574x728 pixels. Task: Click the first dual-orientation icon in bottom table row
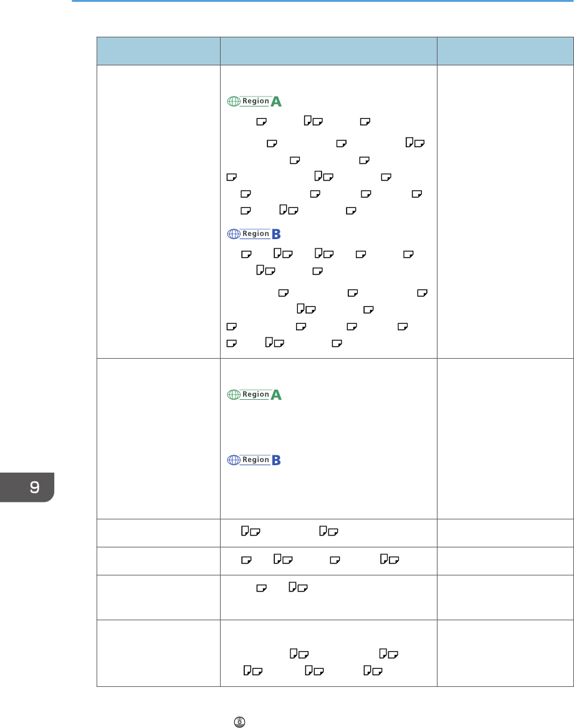point(299,654)
